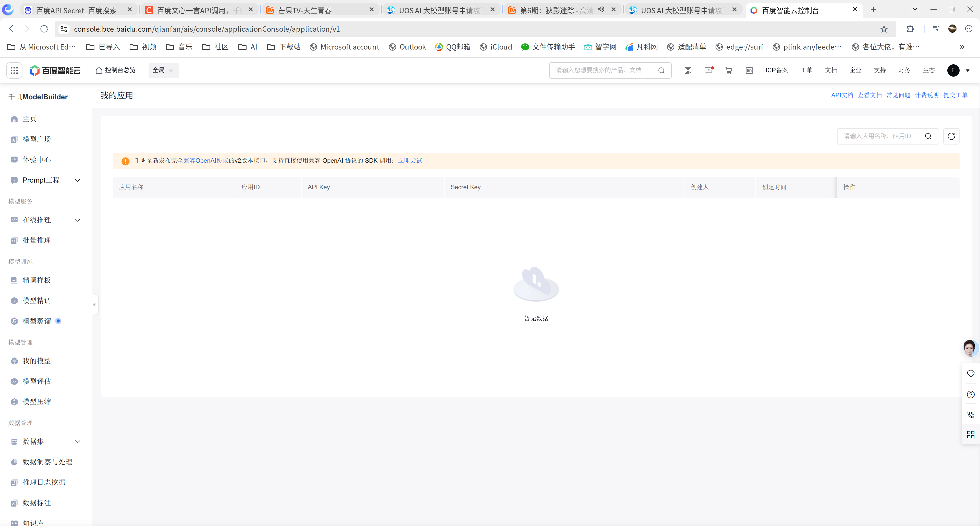Open browser extensions puzzle icon

tap(910, 29)
